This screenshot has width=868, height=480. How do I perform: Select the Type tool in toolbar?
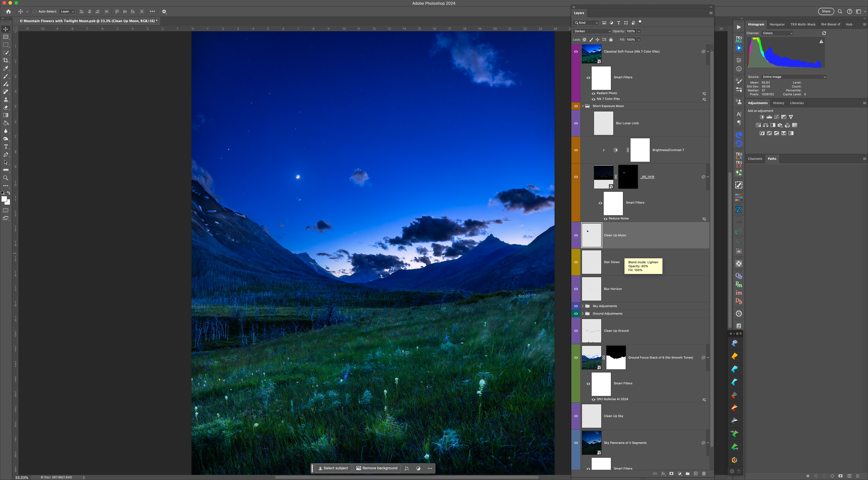point(6,147)
